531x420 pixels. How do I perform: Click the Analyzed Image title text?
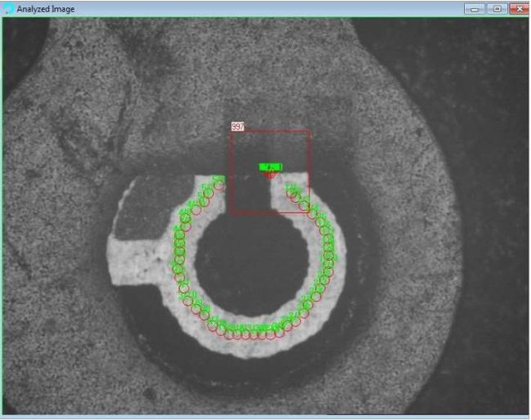(x=46, y=9)
